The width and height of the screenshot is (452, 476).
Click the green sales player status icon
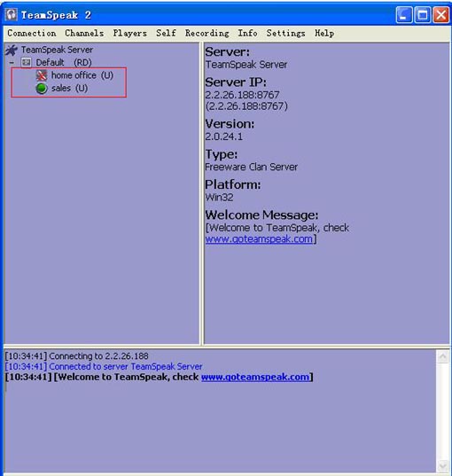coord(42,89)
